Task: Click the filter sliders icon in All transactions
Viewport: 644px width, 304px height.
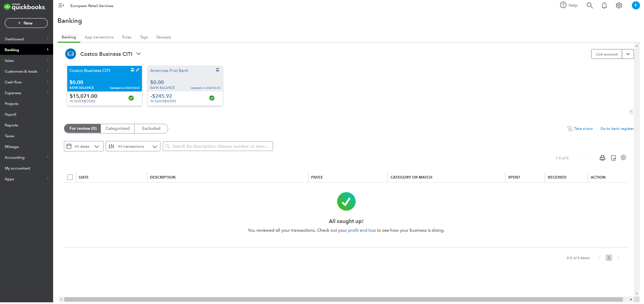Action: coord(111,146)
